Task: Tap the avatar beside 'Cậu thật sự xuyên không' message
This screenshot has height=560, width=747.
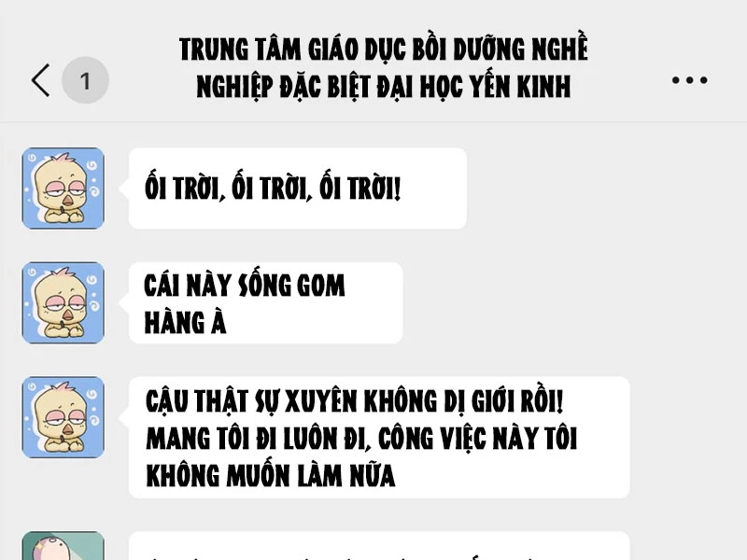Action: click(63, 417)
